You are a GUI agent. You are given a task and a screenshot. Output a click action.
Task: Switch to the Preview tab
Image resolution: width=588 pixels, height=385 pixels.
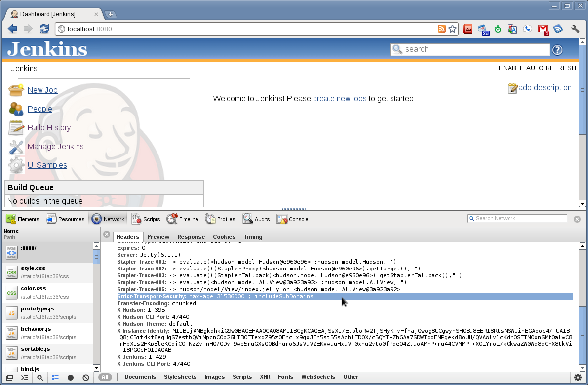(x=158, y=237)
